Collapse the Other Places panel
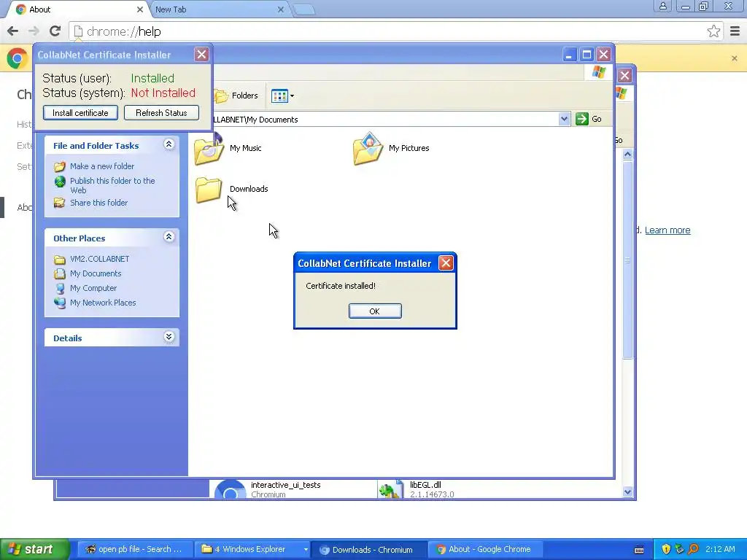 point(169,237)
